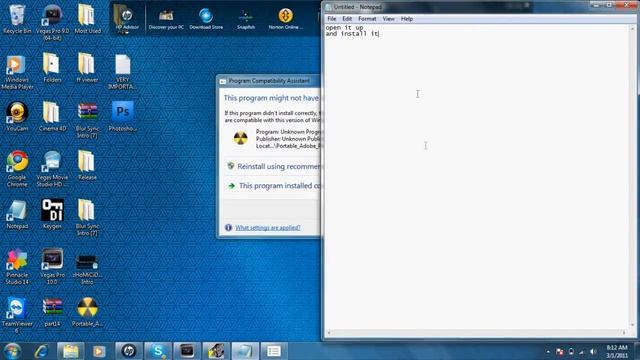Launch the Keygen desktop icon
640x360 pixels.
click(52, 215)
